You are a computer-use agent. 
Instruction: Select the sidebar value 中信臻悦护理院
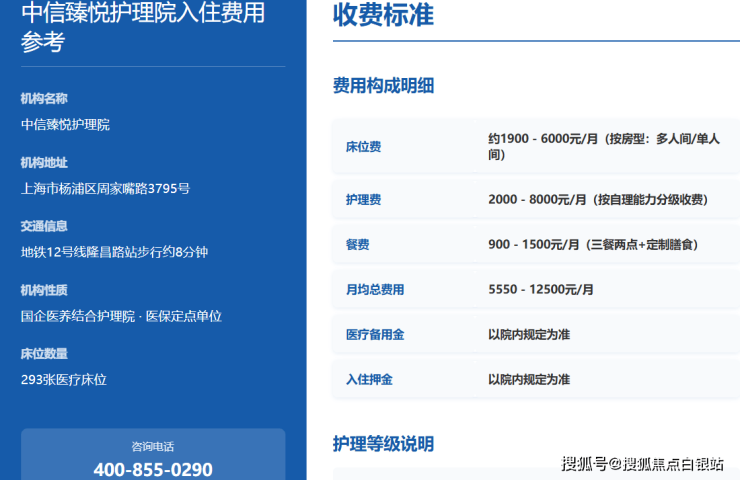click(x=65, y=125)
